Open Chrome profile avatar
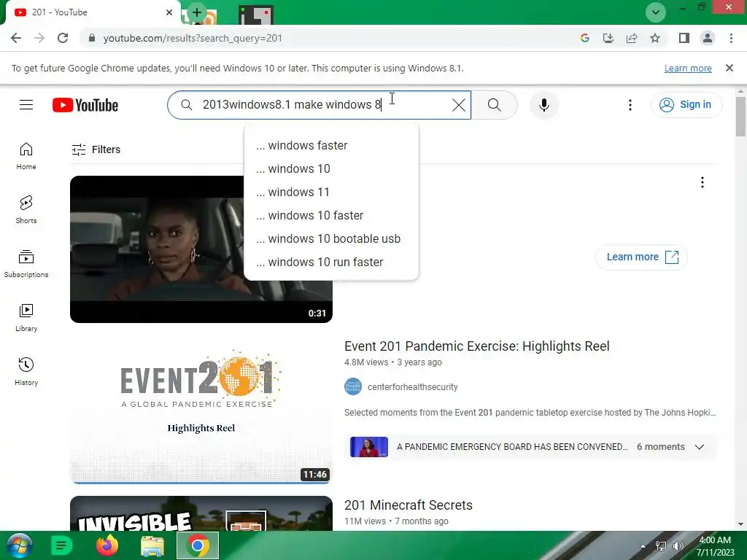 (x=708, y=38)
